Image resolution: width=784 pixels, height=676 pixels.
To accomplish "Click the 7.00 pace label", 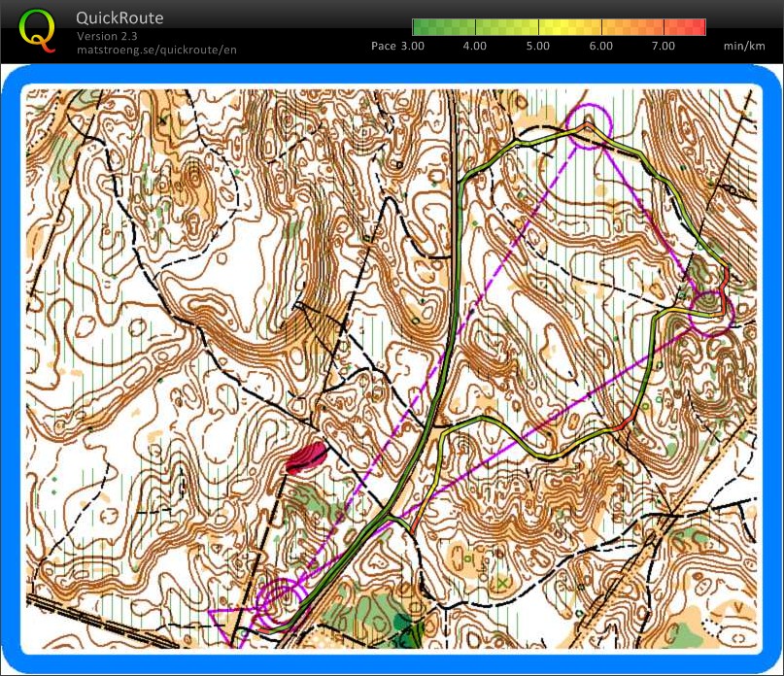I will (x=663, y=46).
